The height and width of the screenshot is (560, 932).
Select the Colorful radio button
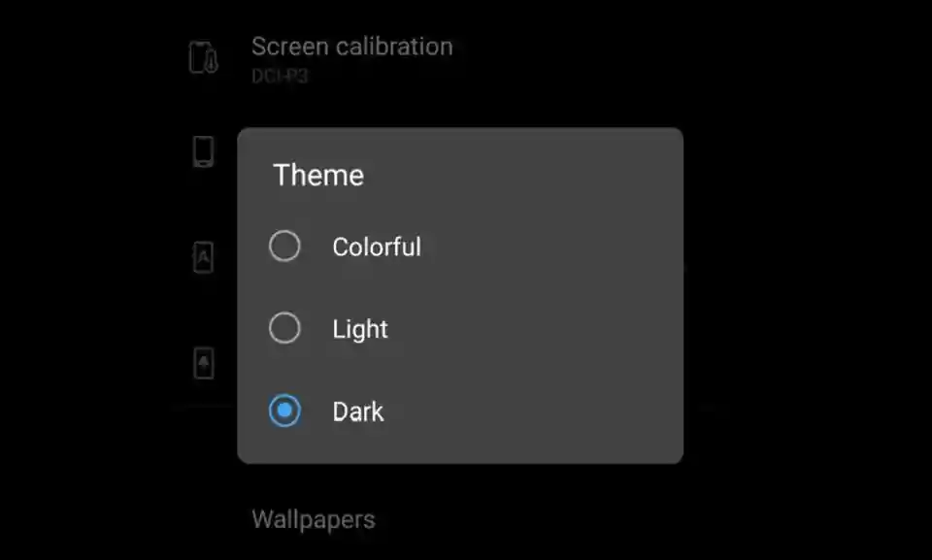284,247
